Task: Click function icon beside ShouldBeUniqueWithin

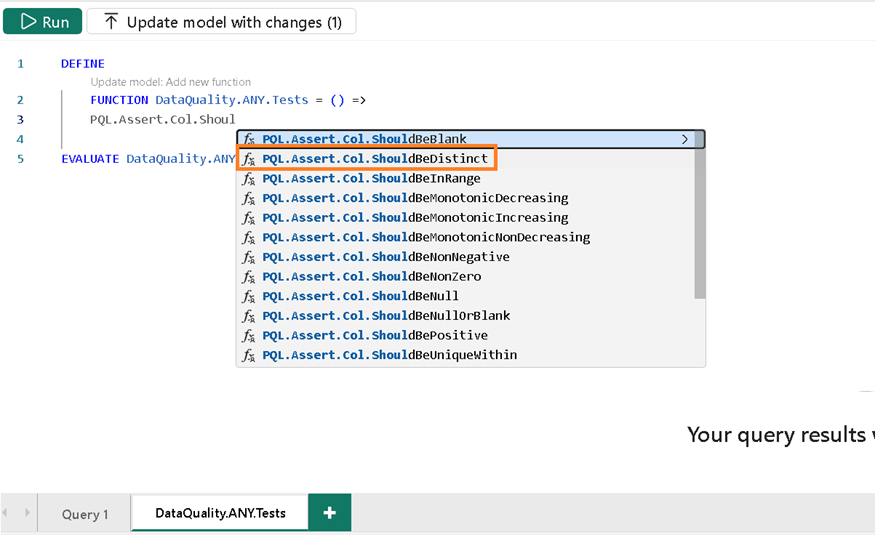Action: tap(249, 355)
